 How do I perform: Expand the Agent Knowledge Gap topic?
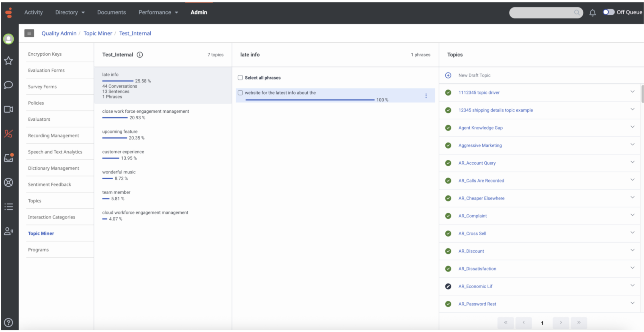(x=632, y=127)
